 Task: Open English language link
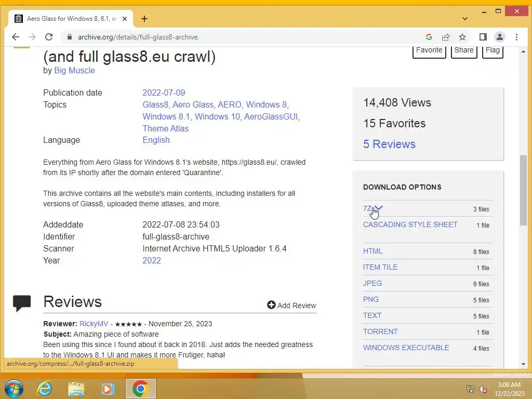[x=156, y=140]
